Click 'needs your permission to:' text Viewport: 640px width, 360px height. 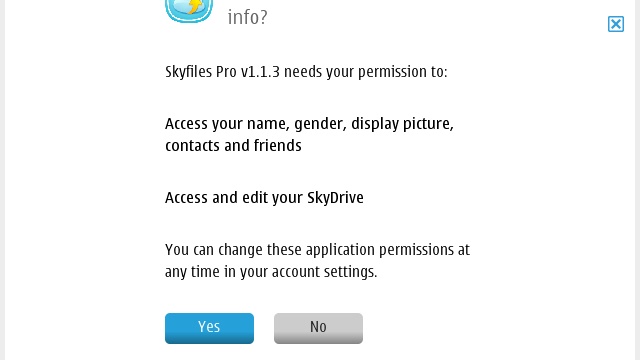point(366,72)
